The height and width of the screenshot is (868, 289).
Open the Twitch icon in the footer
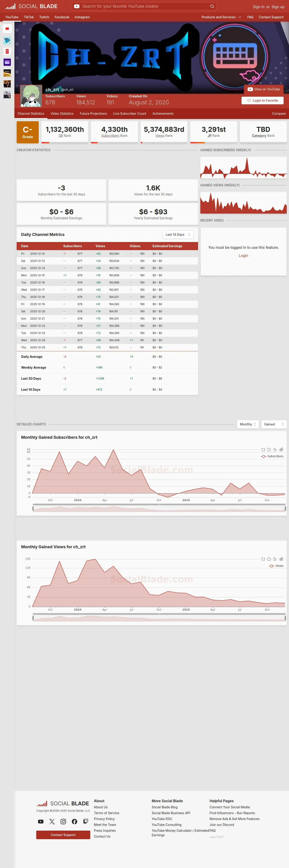point(86,822)
